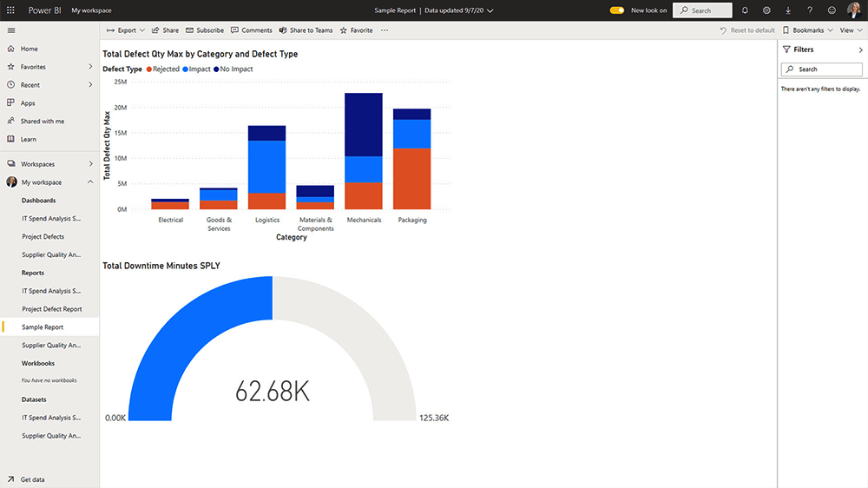Click Get data link at bottom
This screenshot has height=488, width=868.
pyautogui.click(x=32, y=479)
